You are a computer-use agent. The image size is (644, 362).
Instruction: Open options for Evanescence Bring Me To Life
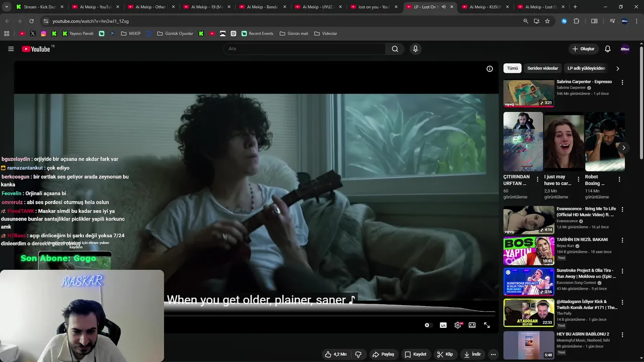[622, 210]
